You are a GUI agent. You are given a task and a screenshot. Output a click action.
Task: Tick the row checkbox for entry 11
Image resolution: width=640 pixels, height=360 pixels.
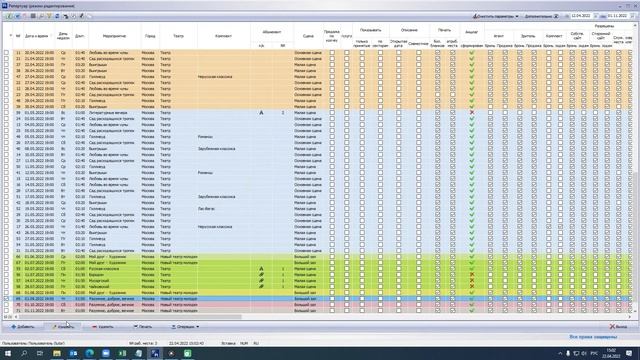tap(6, 52)
